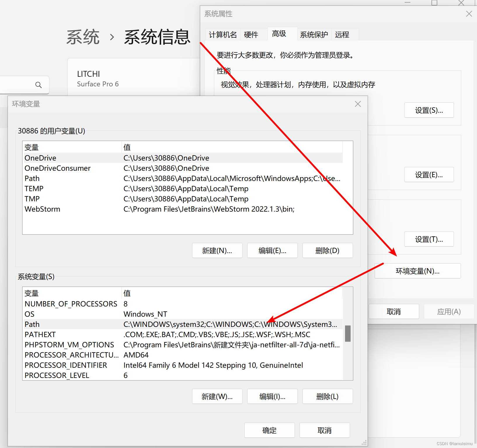Select the NUMBER_OF_PROCESSORS system variable
The height and width of the screenshot is (448, 477).
click(183, 304)
